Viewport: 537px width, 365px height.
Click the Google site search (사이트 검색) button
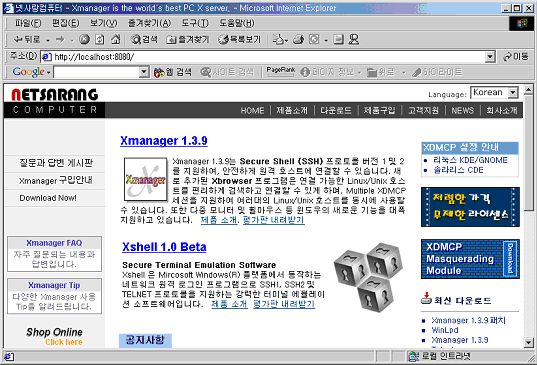click(x=227, y=72)
